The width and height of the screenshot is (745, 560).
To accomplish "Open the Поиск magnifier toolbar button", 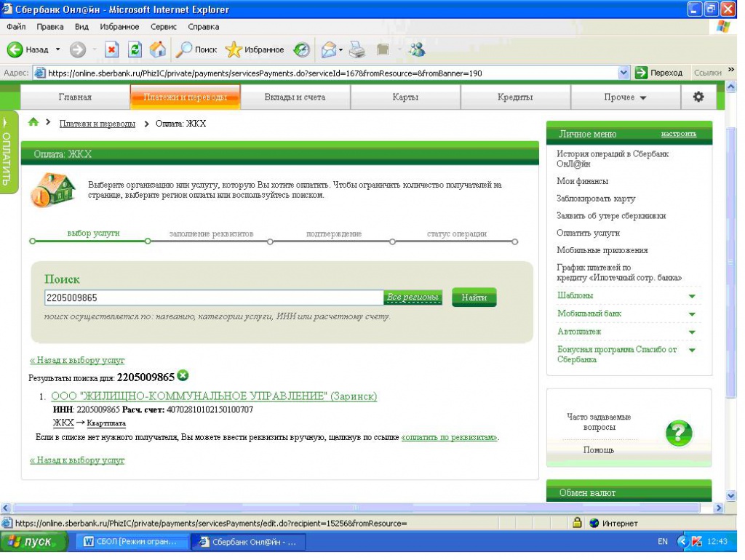I will [196, 49].
